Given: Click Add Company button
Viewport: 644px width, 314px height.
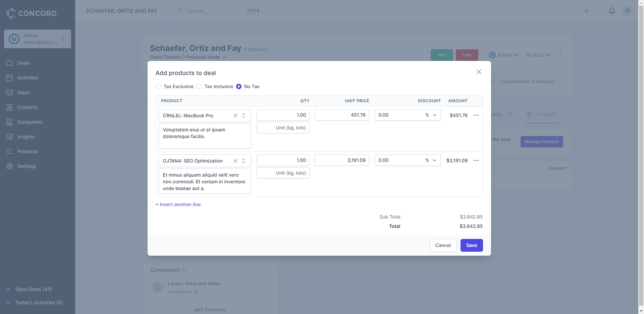Looking at the screenshot, I should 210,309.
